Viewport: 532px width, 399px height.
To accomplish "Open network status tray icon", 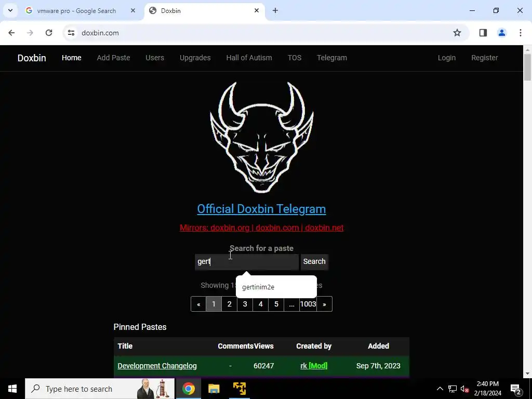I will [453, 389].
